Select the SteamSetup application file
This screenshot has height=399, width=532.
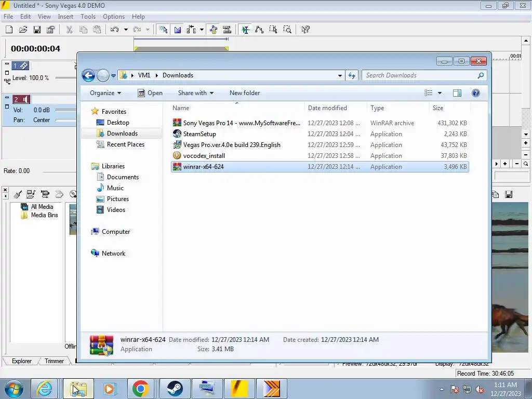point(320,134)
